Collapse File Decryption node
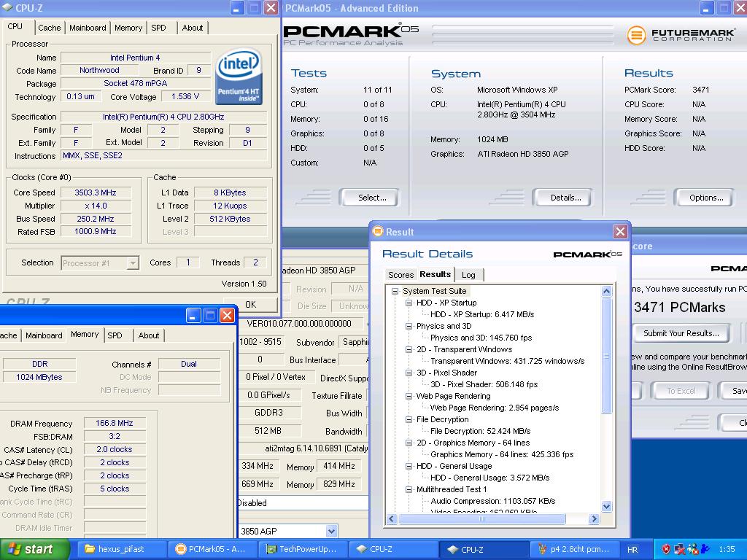 tap(409, 419)
